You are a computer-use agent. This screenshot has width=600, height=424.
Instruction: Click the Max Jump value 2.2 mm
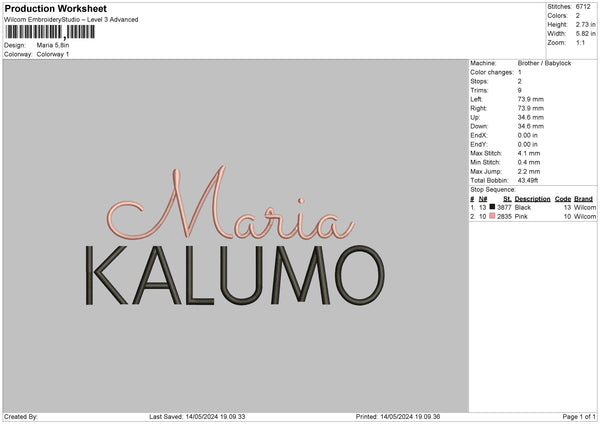(529, 171)
